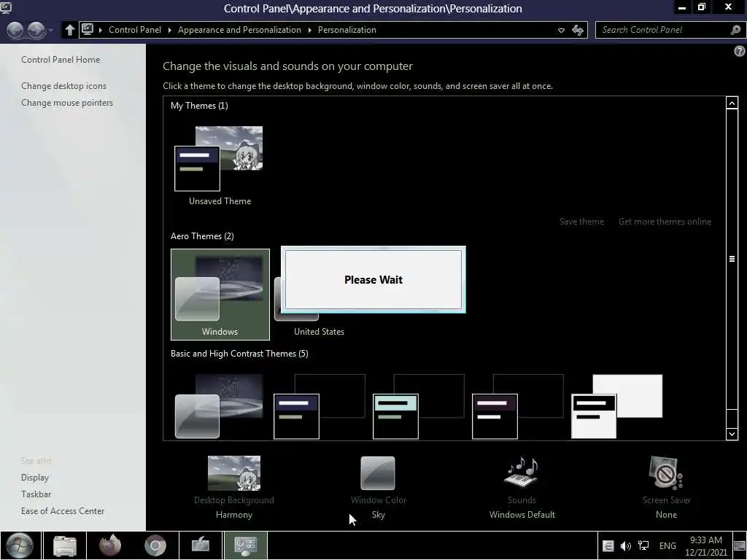Open Ease of Access Center link
747x560 pixels.
click(x=63, y=510)
